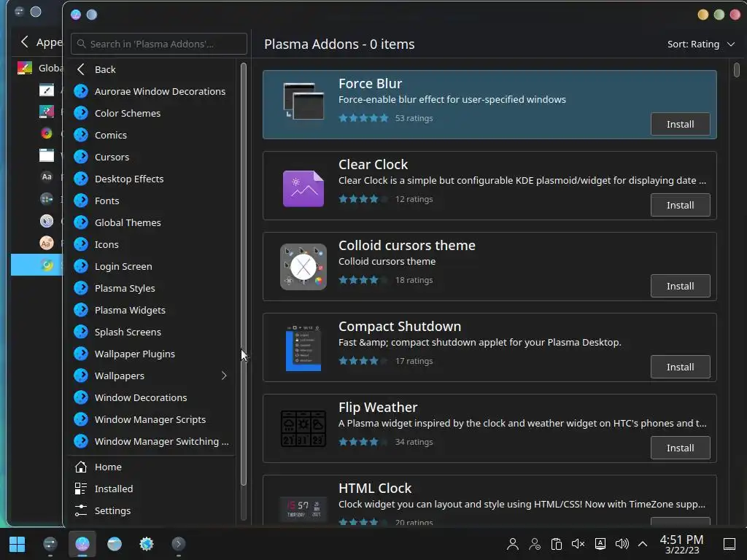Click the HTML Clock thumbnail
This screenshot has width=747, height=560.
(303, 509)
